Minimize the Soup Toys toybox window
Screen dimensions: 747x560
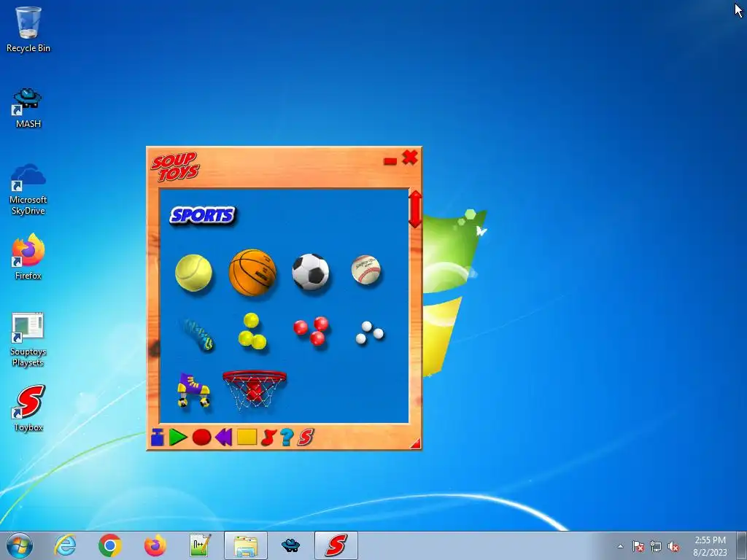tap(390, 161)
